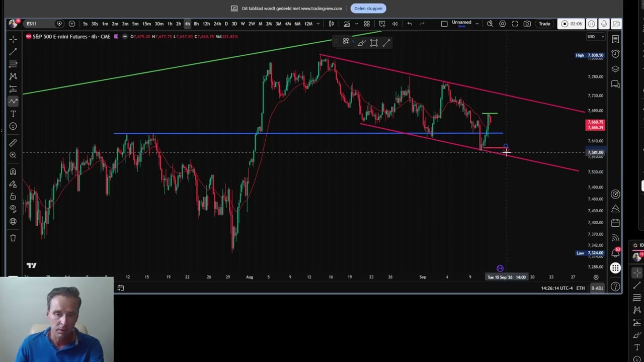This screenshot has height=362, width=644.
Task: Pause the screen recording
Action: pos(592,24)
